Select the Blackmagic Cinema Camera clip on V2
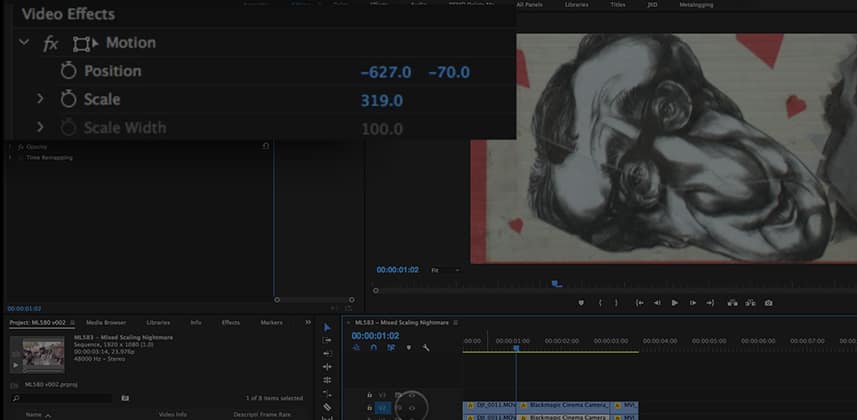Screen dimensions: 857x420 click(563, 406)
